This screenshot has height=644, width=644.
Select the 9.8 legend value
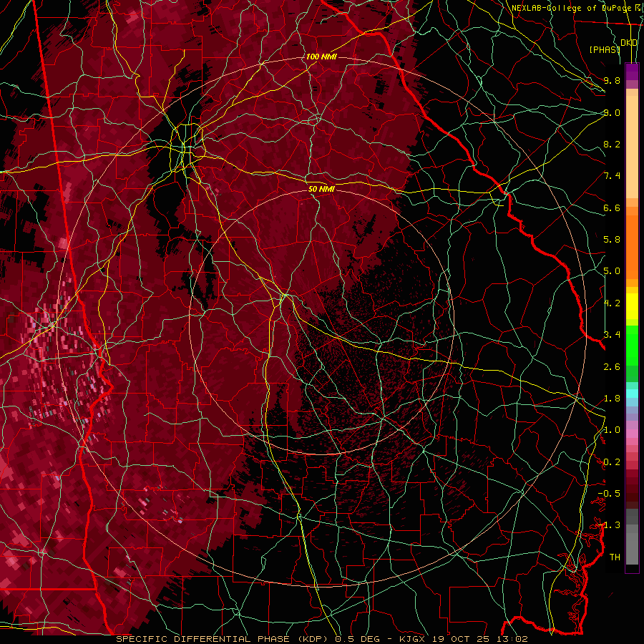[612, 80]
